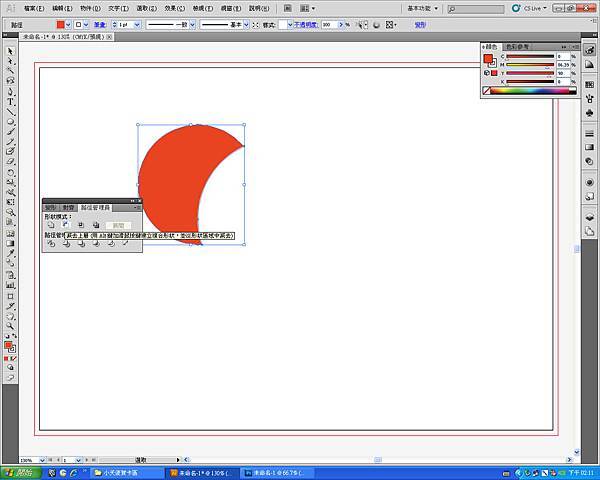Open the yellow folder window in the taskbar
This screenshot has width=600, height=480.
click(125, 473)
